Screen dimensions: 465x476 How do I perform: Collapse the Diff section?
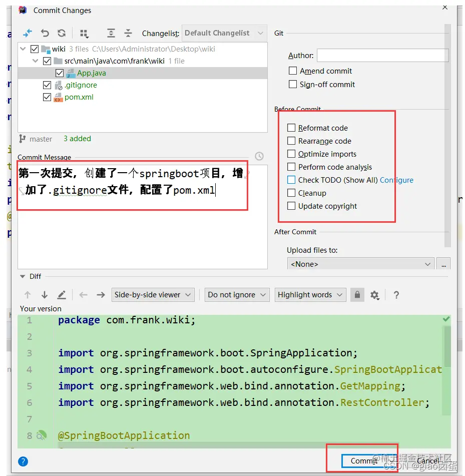tap(23, 276)
